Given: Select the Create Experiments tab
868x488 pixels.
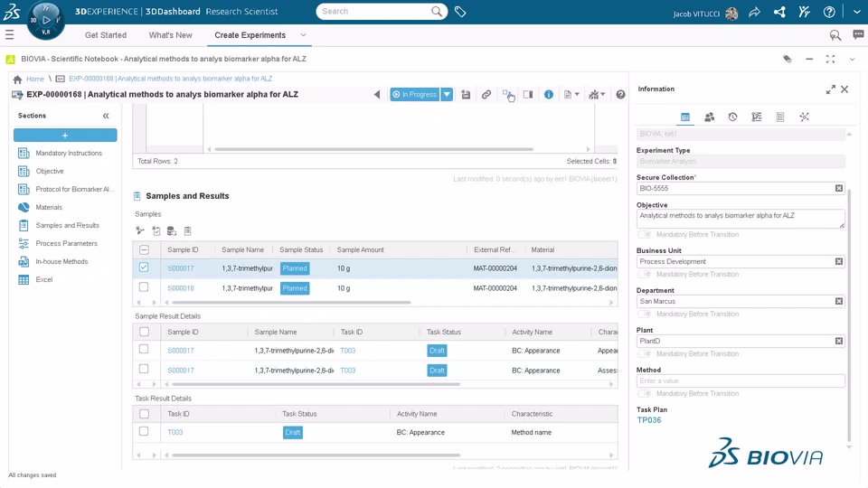Looking at the screenshot, I should [250, 35].
